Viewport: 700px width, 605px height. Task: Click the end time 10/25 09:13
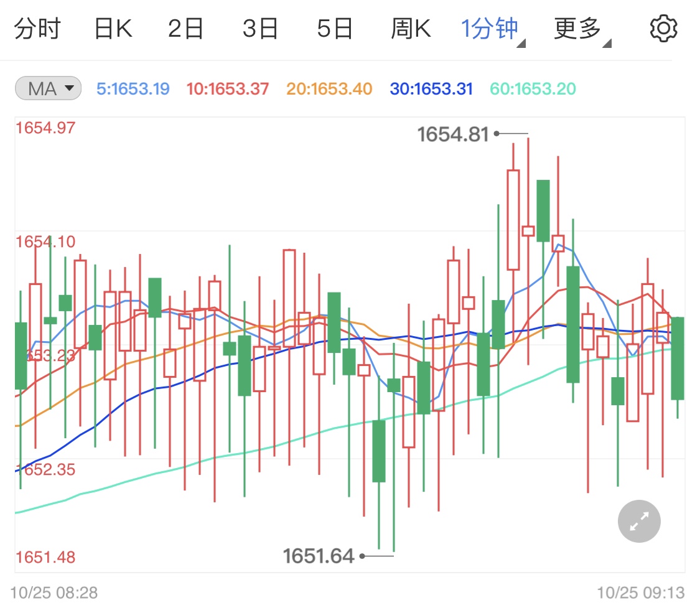click(641, 593)
